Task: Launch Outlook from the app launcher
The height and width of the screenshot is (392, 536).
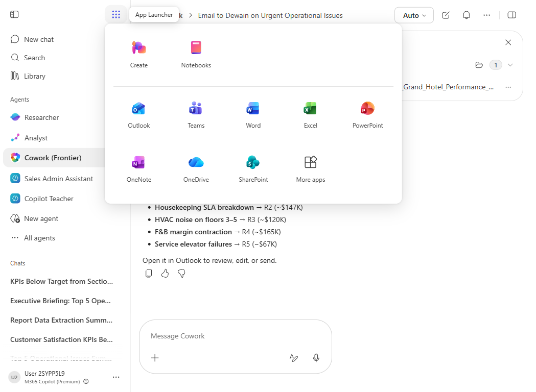Action: click(x=139, y=115)
